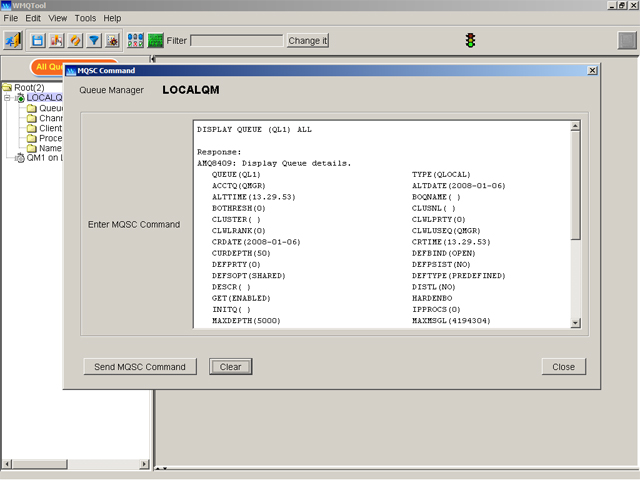Viewport: 640px width, 480px height.
Task: Click the gray square button at toolbar right
Action: pos(627,40)
